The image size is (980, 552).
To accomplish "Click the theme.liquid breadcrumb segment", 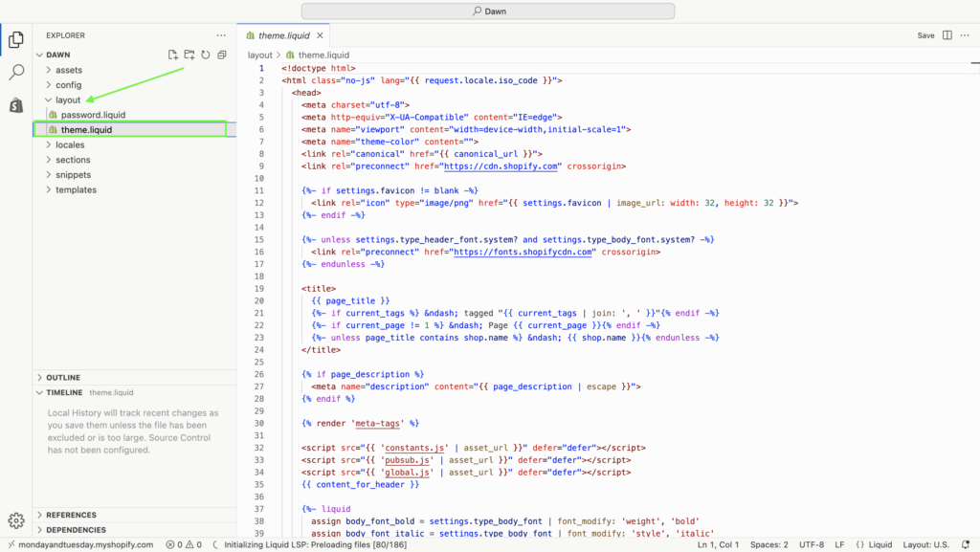I will click(x=323, y=55).
